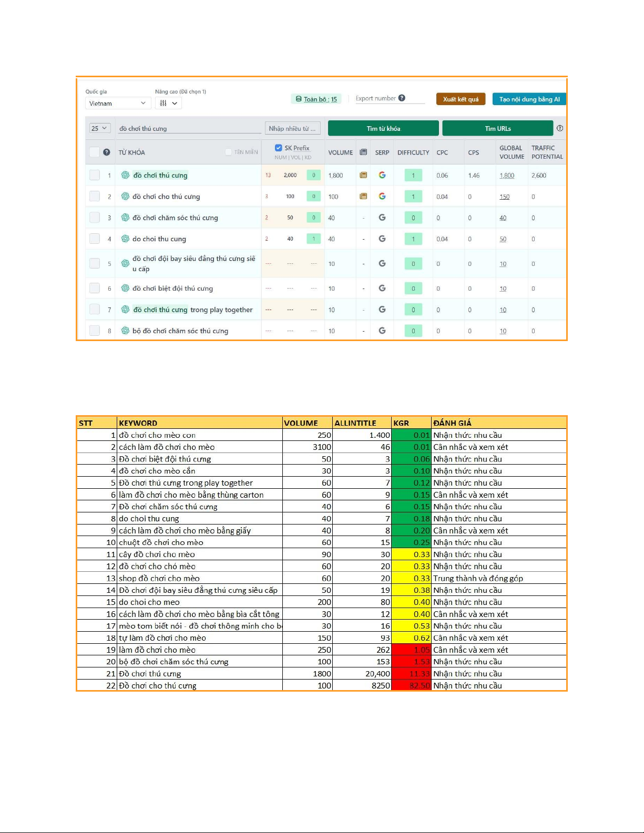Open the 25 results-per-page dropdown
The height and width of the screenshot is (833, 644).
[99, 128]
